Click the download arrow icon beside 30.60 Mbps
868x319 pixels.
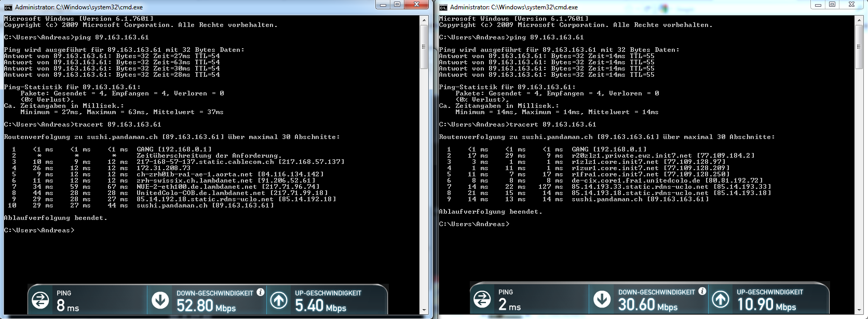coord(602,299)
